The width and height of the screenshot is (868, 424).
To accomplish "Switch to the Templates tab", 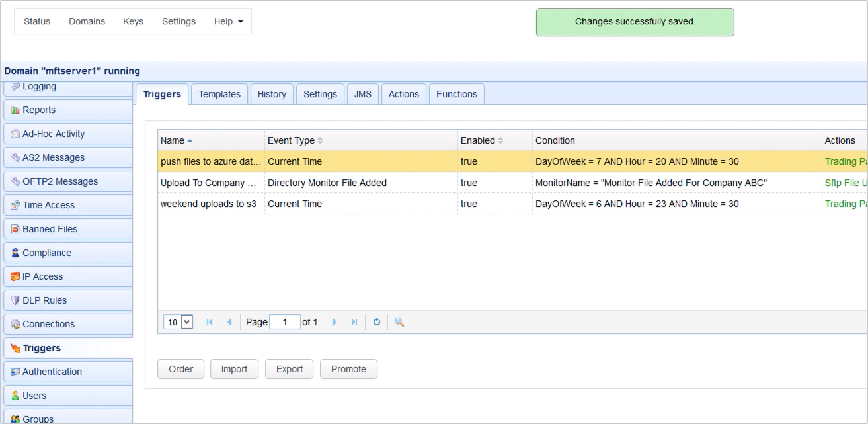I will tap(219, 94).
